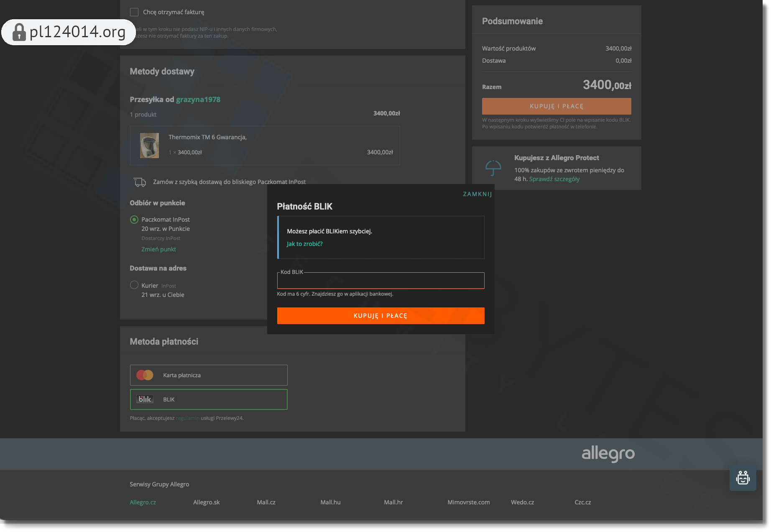The width and height of the screenshot is (771, 532).
Task: Click the pl124014.org address text
Action: [x=77, y=32]
